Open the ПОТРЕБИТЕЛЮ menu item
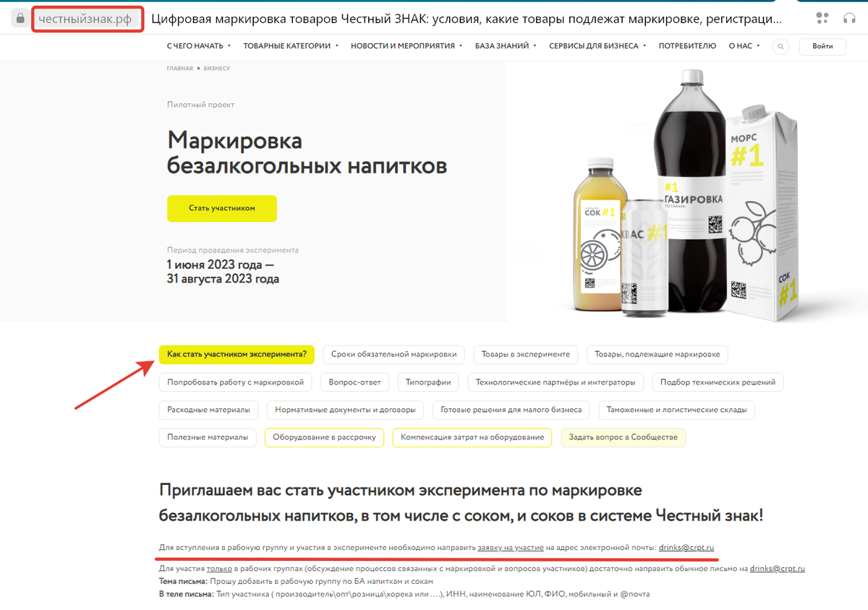Viewport: 868px width, 610px height. click(687, 46)
